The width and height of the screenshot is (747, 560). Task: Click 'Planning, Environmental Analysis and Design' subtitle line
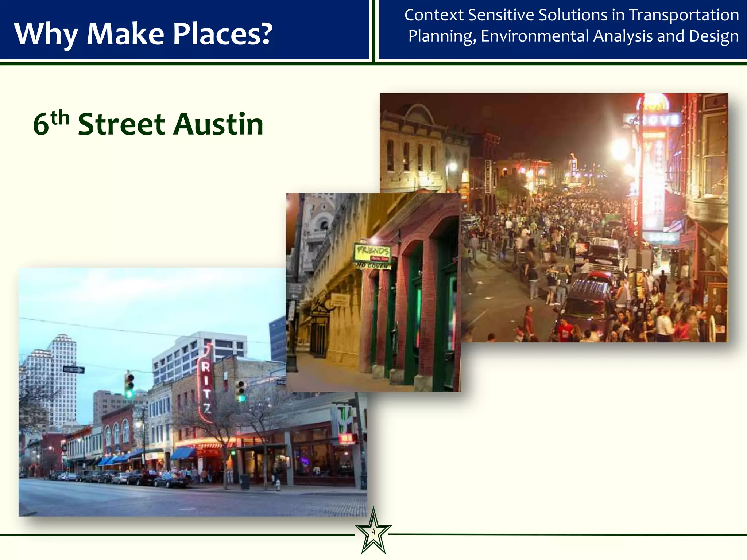573,36
